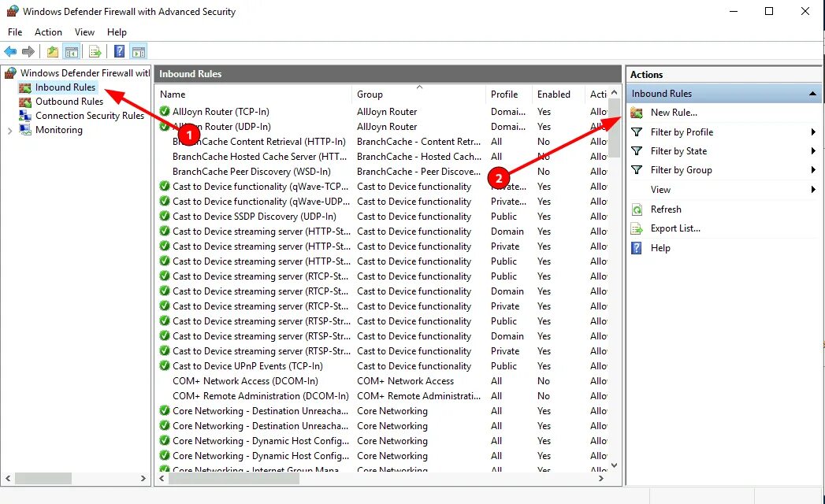Click the Windows Defender Firewall root node icon

10,72
